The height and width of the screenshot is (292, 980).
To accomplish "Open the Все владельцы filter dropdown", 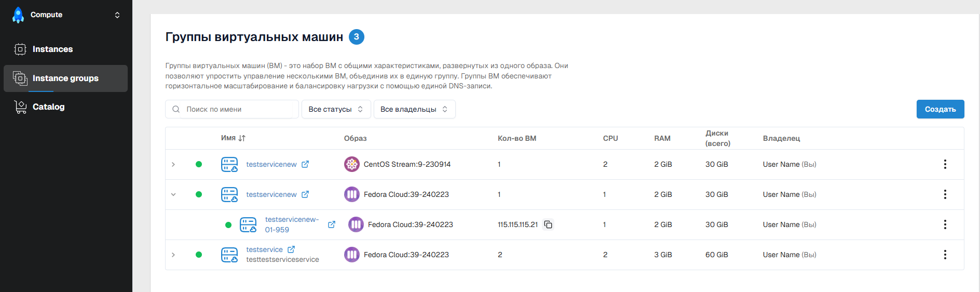I will click(x=414, y=109).
